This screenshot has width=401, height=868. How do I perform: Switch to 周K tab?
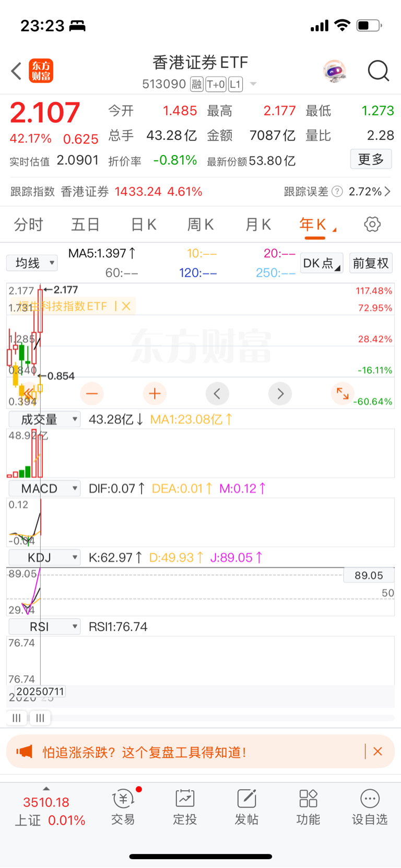[200, 224]
